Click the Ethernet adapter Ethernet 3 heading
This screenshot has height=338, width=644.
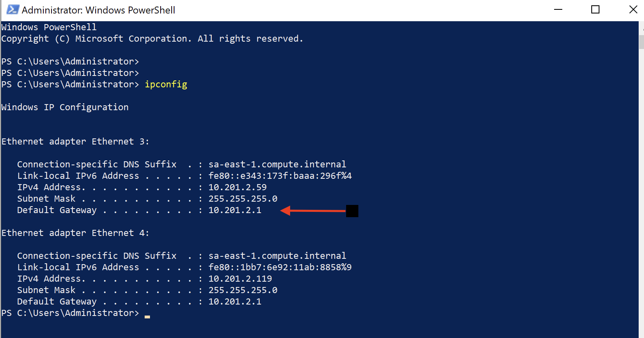(x=76, y=142)
